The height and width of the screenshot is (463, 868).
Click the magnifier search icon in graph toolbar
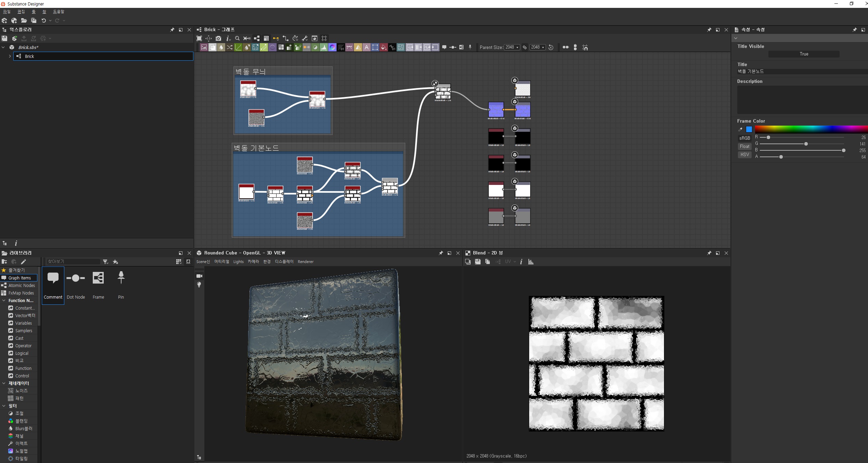pos(237,38)
